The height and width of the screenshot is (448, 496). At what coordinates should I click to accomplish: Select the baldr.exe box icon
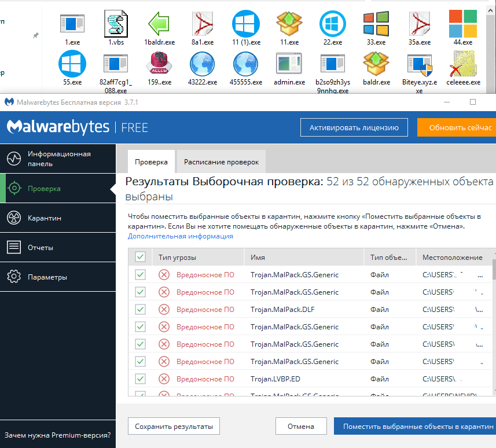(x=376, y=64)
